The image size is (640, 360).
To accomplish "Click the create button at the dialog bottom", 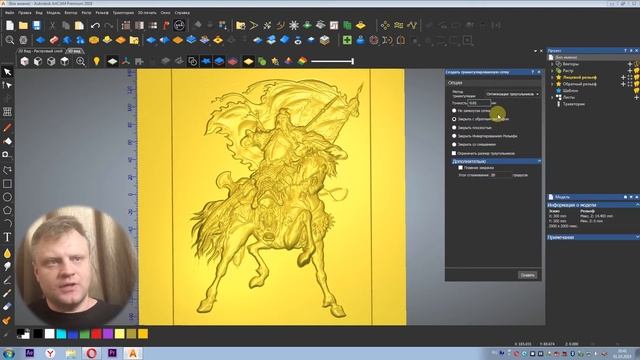I will (x=527, y=275).
